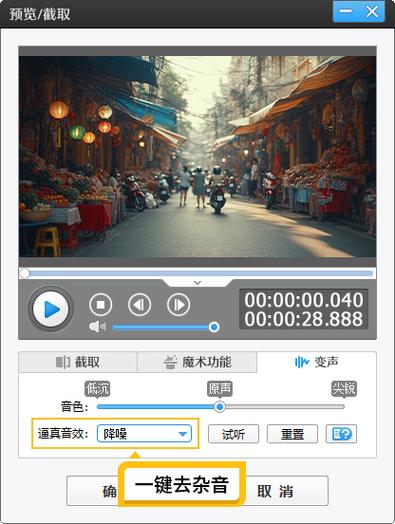
Task: Click the video preview frame
Action: [x=197, y=156]
